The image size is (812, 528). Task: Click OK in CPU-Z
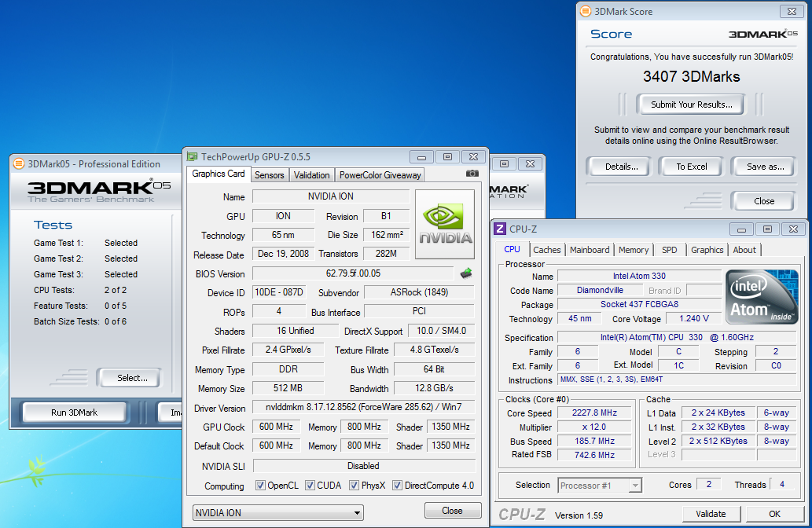coord(774,514)
